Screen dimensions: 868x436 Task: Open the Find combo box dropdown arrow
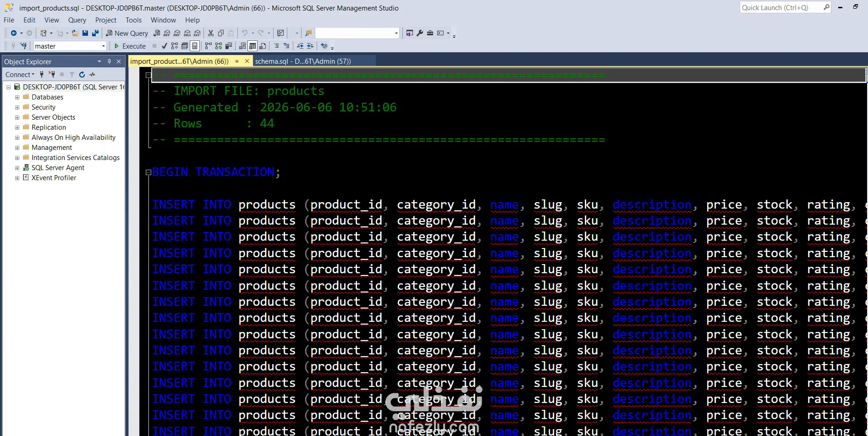click(396, 33)
